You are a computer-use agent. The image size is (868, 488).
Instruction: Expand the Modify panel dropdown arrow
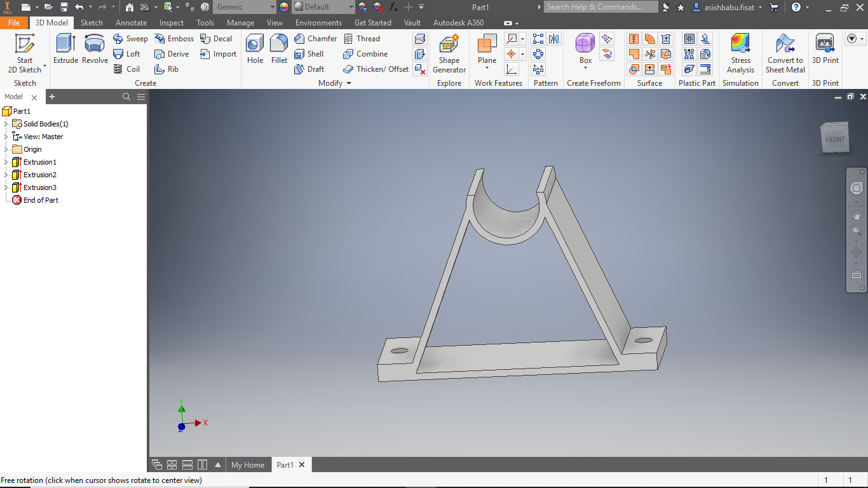click(349, 83)
